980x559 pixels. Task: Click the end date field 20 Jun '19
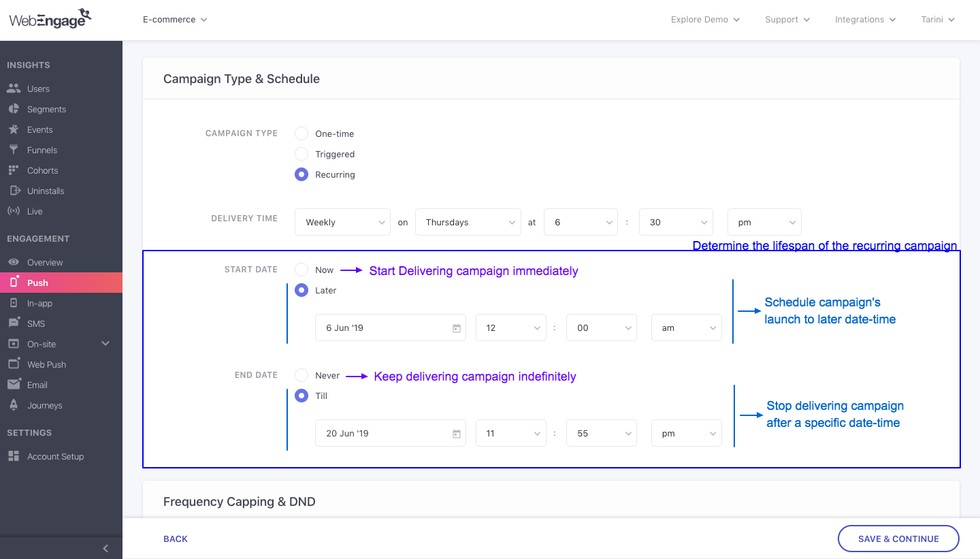(391, 433)
